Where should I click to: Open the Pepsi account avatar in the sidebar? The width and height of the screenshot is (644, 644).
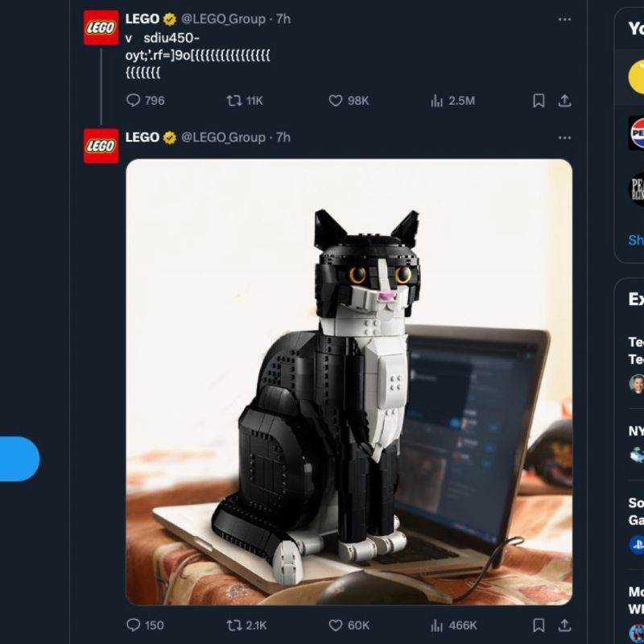coord(637,133)
